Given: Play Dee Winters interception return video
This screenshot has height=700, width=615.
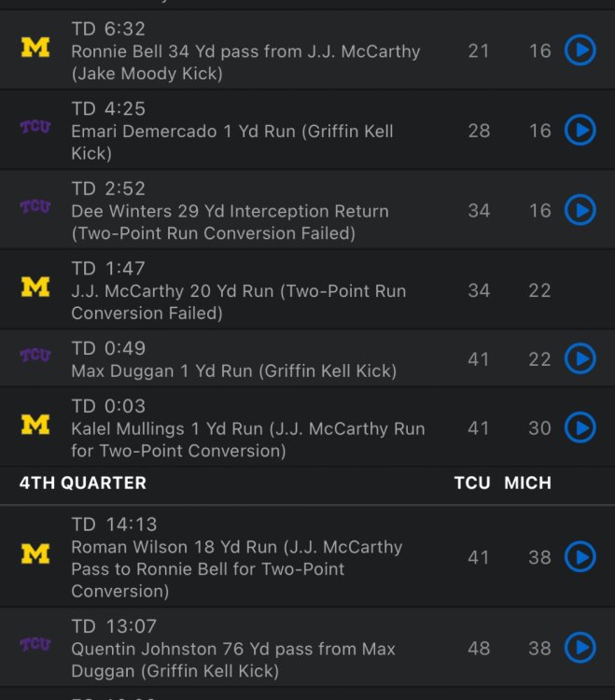Looking at the screenshot, I should pos(580,210).
